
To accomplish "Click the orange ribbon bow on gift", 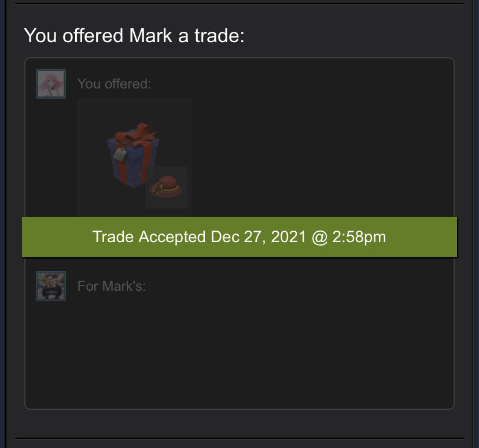I will [x=135, y=134].
